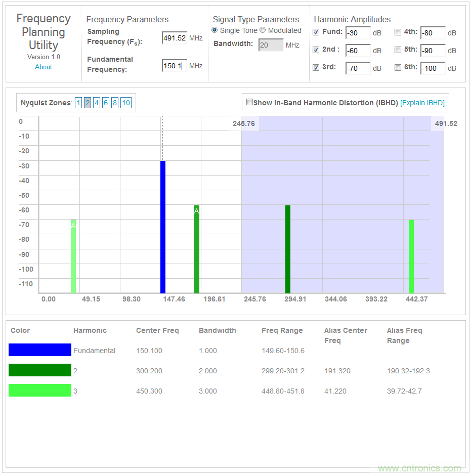Enable the 4th harmonic checkbox

pyautogui.click(x=398, y=32)
